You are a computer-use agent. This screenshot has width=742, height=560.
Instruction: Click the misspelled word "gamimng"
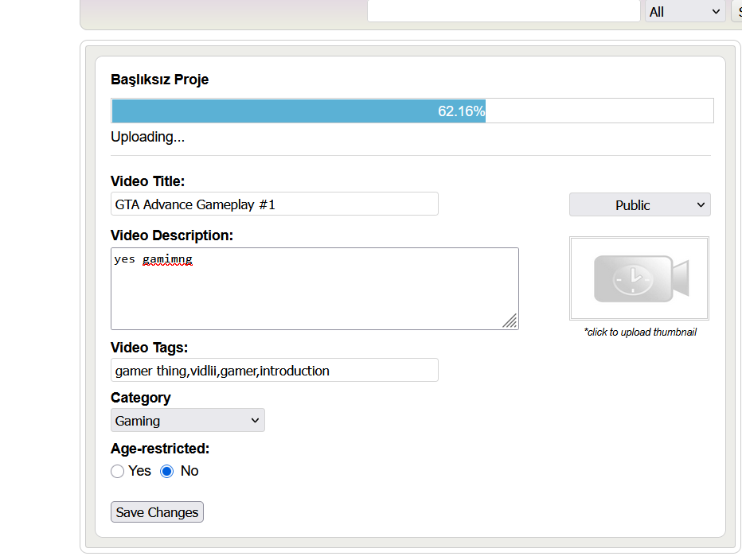click(x=167, y=259)
